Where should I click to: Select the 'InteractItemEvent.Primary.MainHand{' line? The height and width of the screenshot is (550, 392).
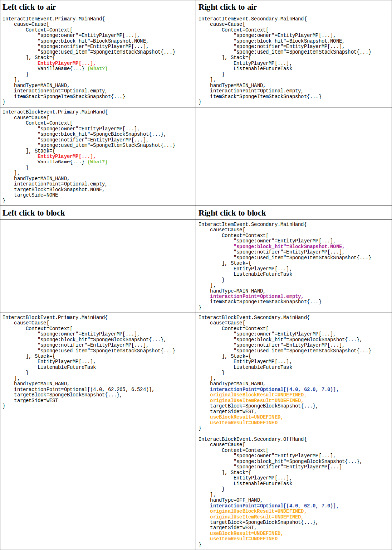click(x=54, y=19)
